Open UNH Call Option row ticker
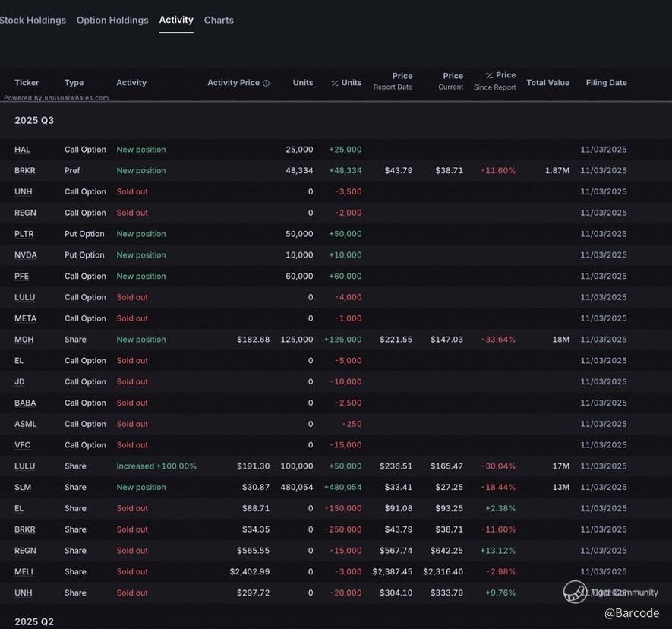The width and height of the screenshot is (672, 629). tap(23, 191)
